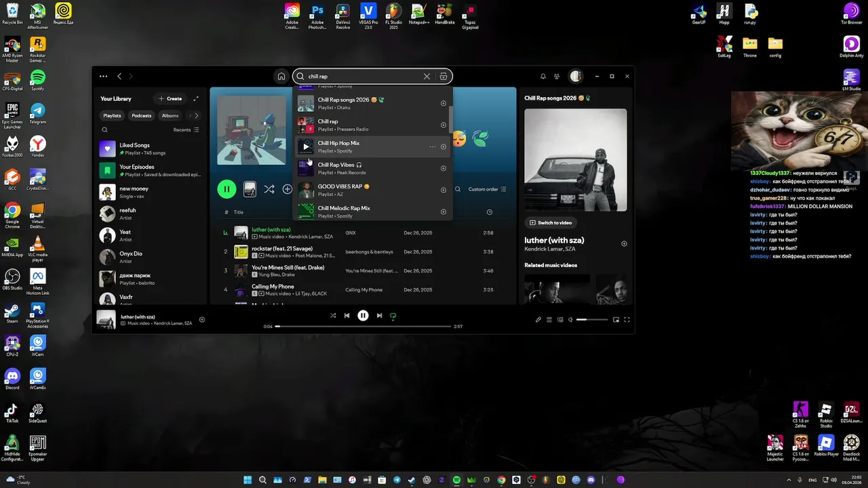Open the Browse icon in search bar
Viewport: 868px width, 488px height.
click(443, 77)
